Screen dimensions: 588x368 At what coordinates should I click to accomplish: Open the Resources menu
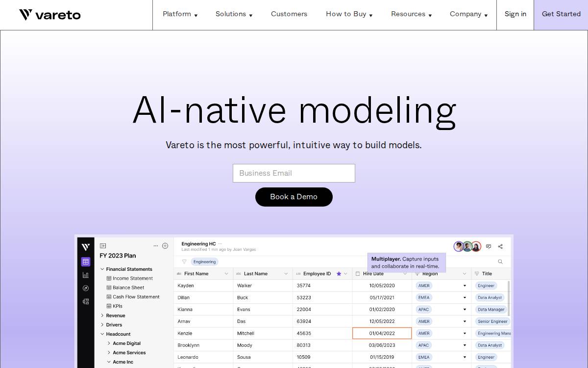411,14
